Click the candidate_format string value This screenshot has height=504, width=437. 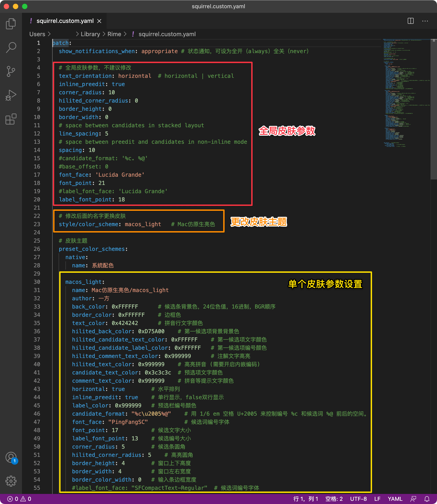click(151, 414)
